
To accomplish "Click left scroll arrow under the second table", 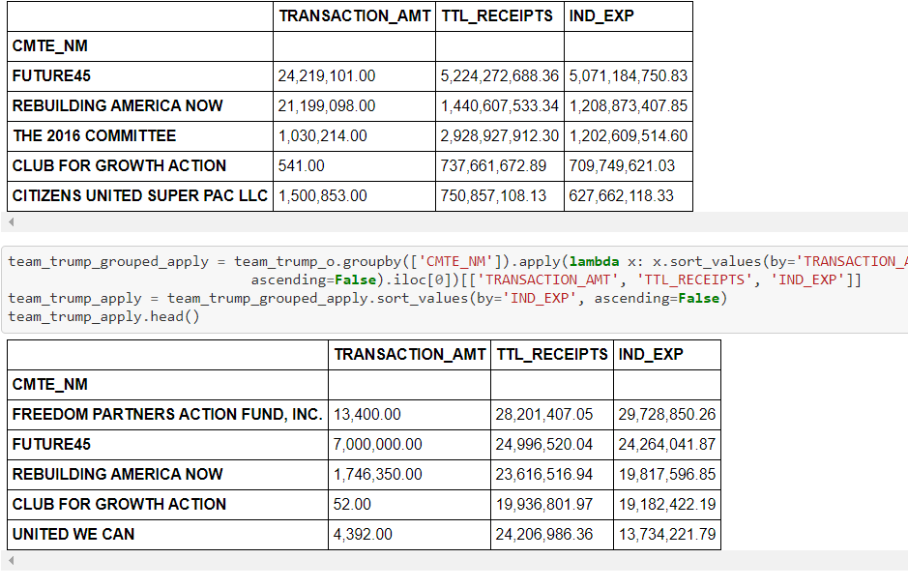I will [x=12, y=561].
